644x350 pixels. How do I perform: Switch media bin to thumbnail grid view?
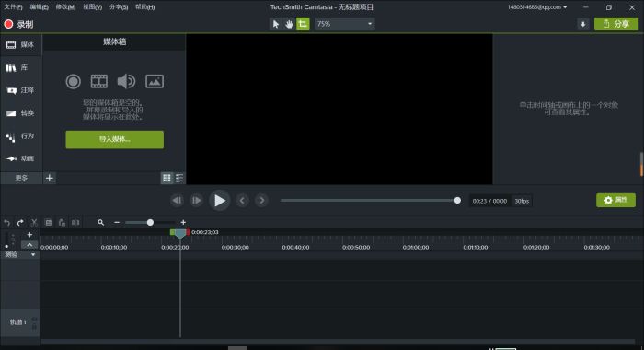tap(167, 178)
